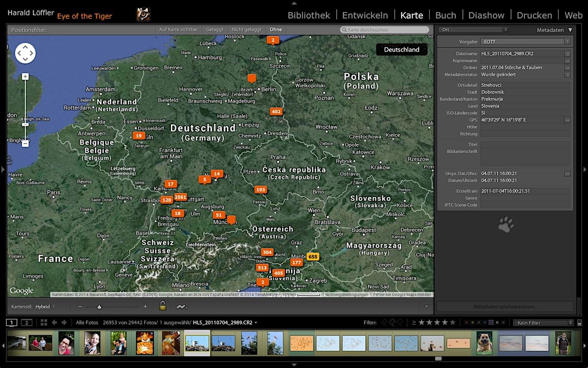This screenshot has width=588, height=368.
Task: Click the GPS lock padlock icon
Action: pos(162,306)
